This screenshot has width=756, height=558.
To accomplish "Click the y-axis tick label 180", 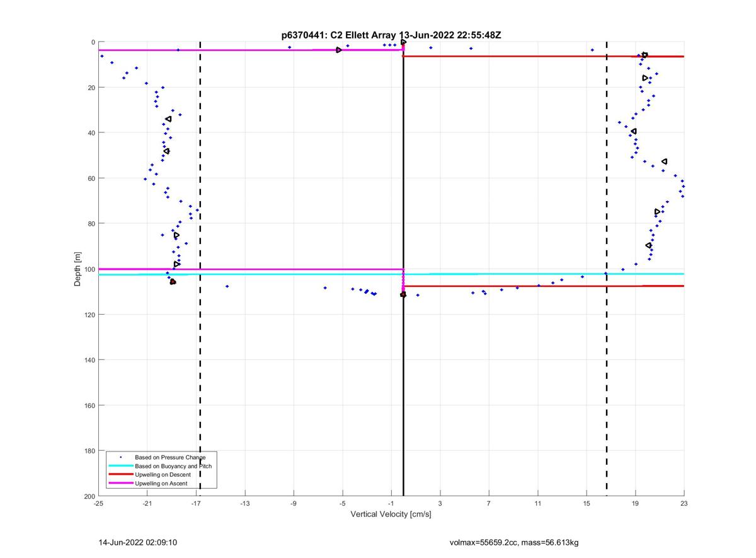I will click(x=89, y=451).
